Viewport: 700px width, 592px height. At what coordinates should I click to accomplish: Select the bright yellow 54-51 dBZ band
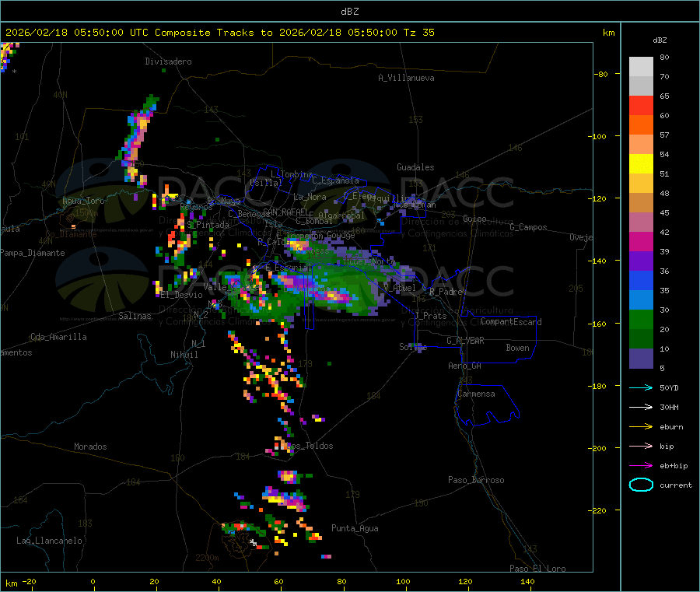pyautogui.click(x=641, y=164)
